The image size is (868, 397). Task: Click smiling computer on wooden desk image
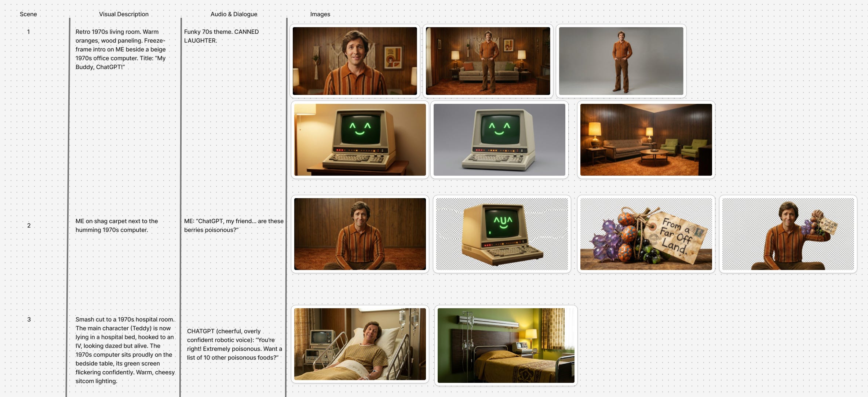coord(360,139)
